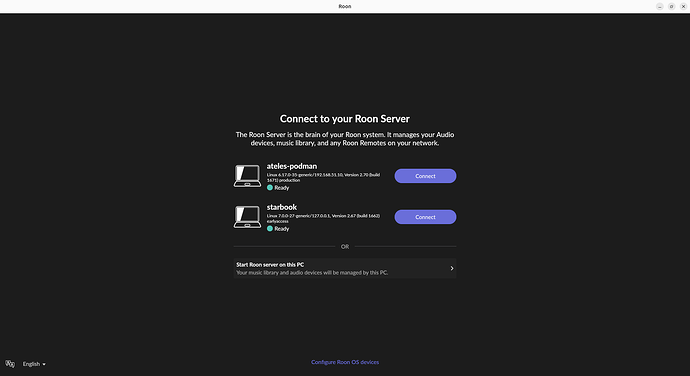Screen dimensions: 690x376
Task: Minimize the Roon window
Action: point(660,6)
